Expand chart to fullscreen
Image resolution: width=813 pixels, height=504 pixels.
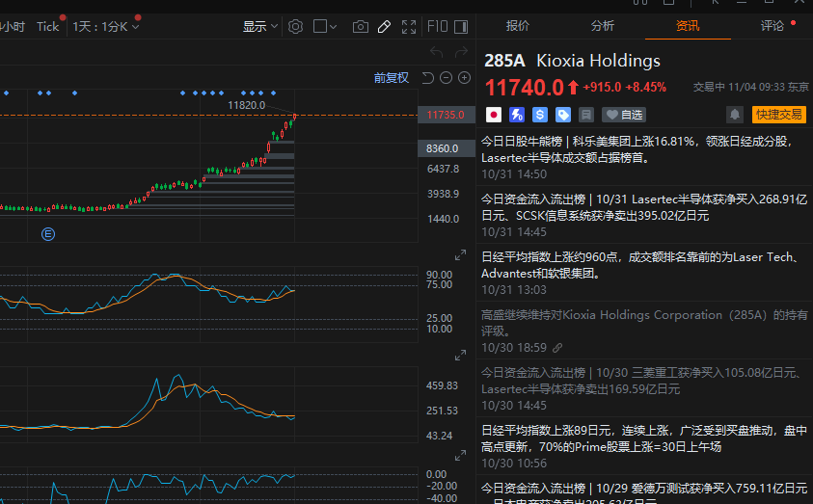tap(409, 26)
